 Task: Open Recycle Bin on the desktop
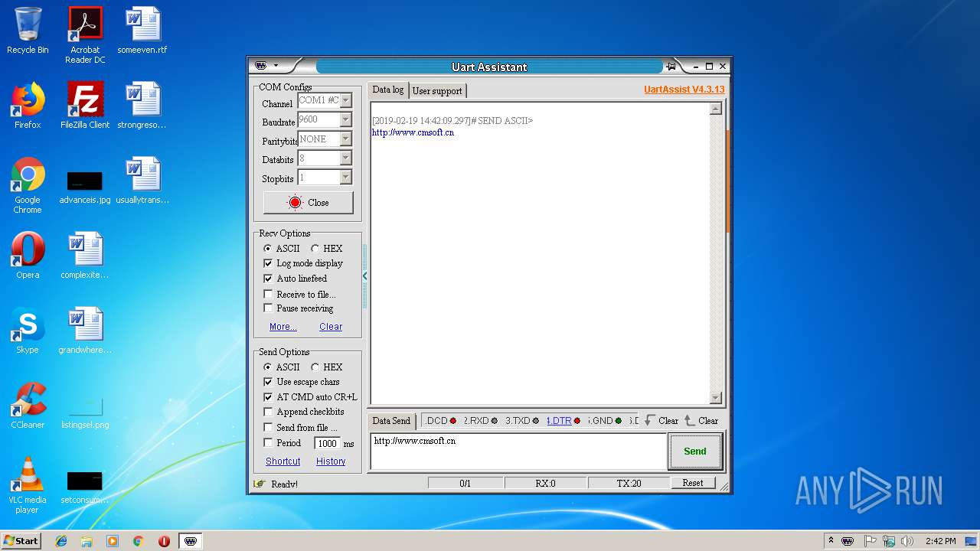pyautogui.click(x=28, y=31)
